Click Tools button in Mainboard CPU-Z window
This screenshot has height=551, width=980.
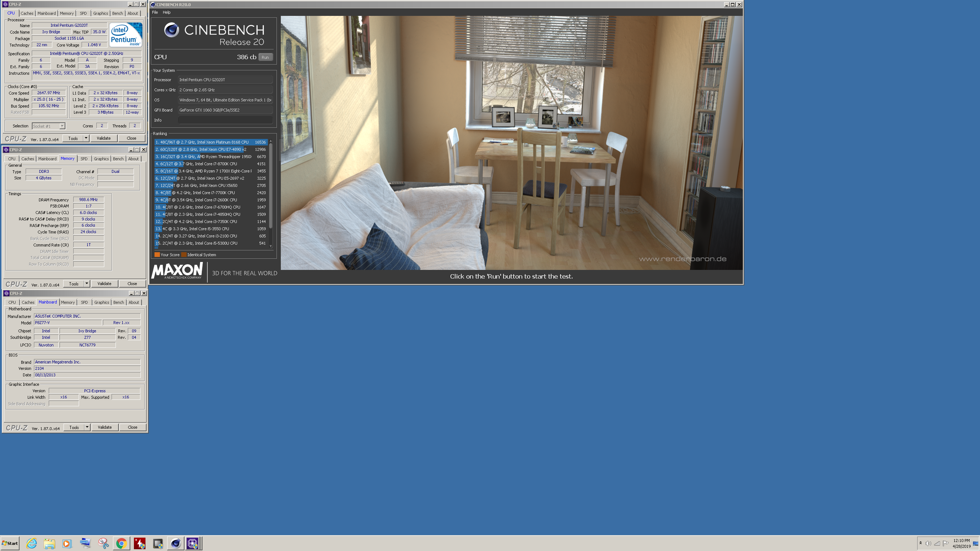point(74,427)
